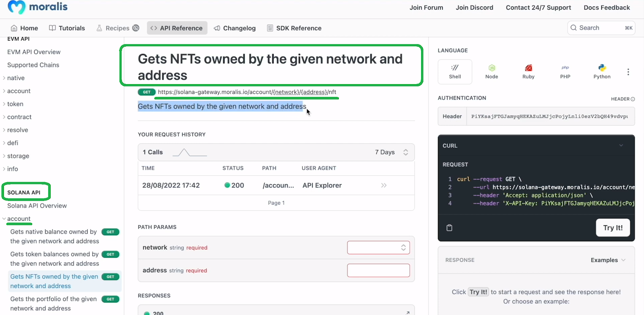Click the SDK Reference document icon
Viewport: 644px width, 315px height.
point(270,28)
